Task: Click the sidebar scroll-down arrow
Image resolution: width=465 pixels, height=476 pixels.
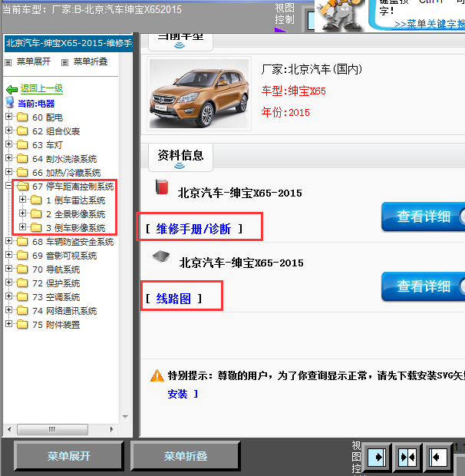Action: 125,416
